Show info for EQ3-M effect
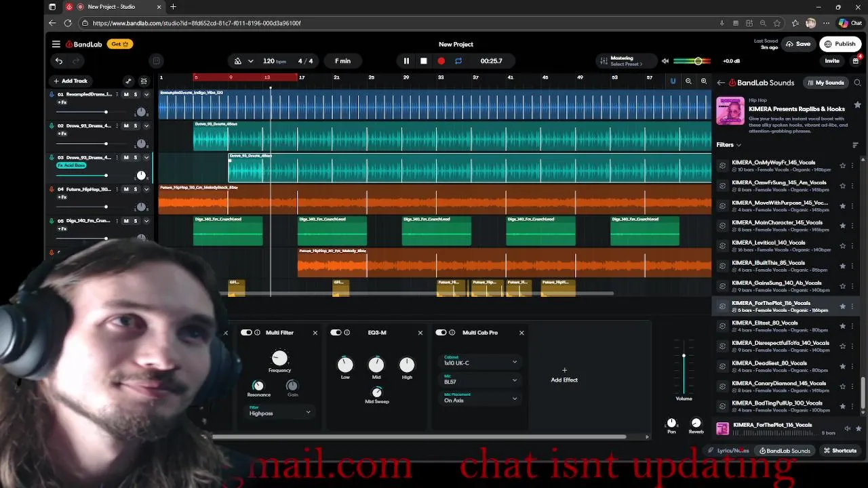This screenshot has width=868, height=488. [347, 333]
